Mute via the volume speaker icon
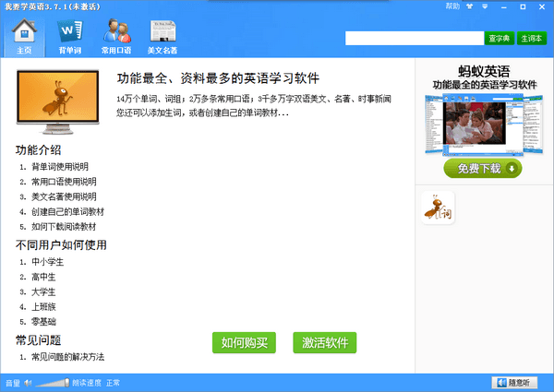Viewport: 554px width, 392px height. (x=29, y=383)
